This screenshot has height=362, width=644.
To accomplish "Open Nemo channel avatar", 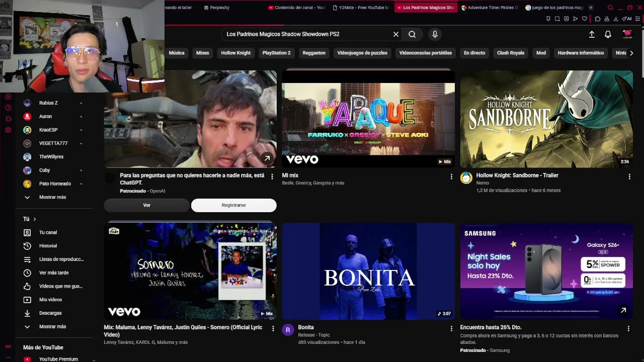I will 466,178.
